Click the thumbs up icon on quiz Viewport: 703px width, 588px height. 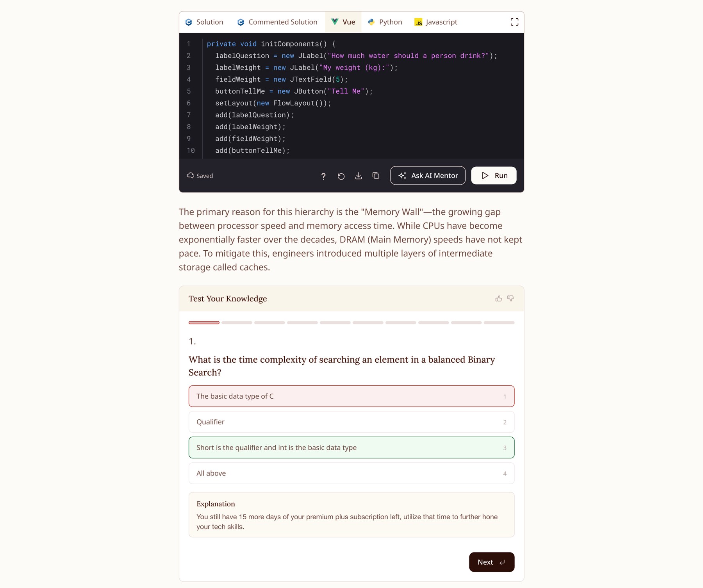499,299
